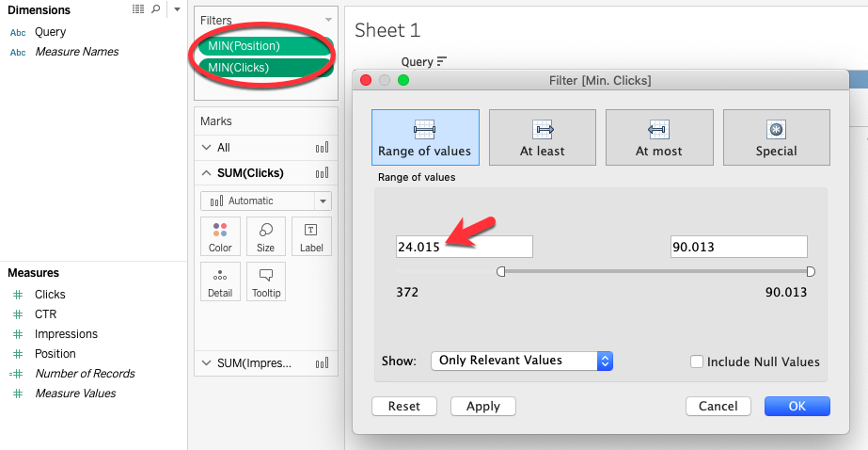Screen dimensions: 868x450
Task: Open the Label marks card
Action: point(311,236)
